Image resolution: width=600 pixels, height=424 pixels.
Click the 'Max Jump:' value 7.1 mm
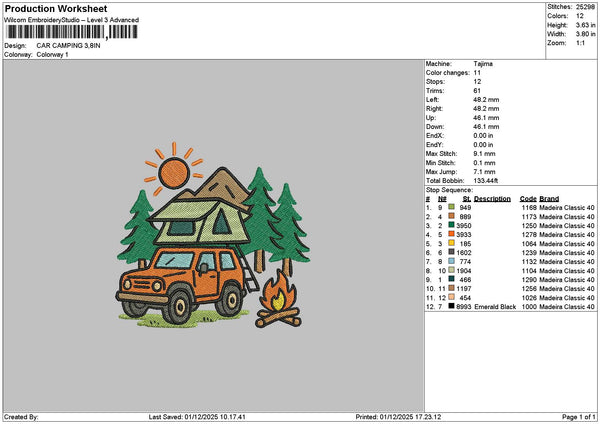click(484, 172)
